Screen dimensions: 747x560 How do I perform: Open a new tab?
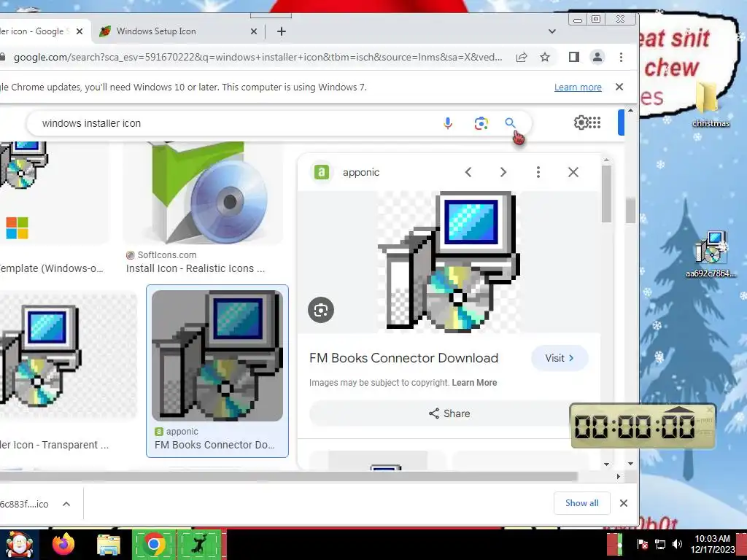(282, 31)
